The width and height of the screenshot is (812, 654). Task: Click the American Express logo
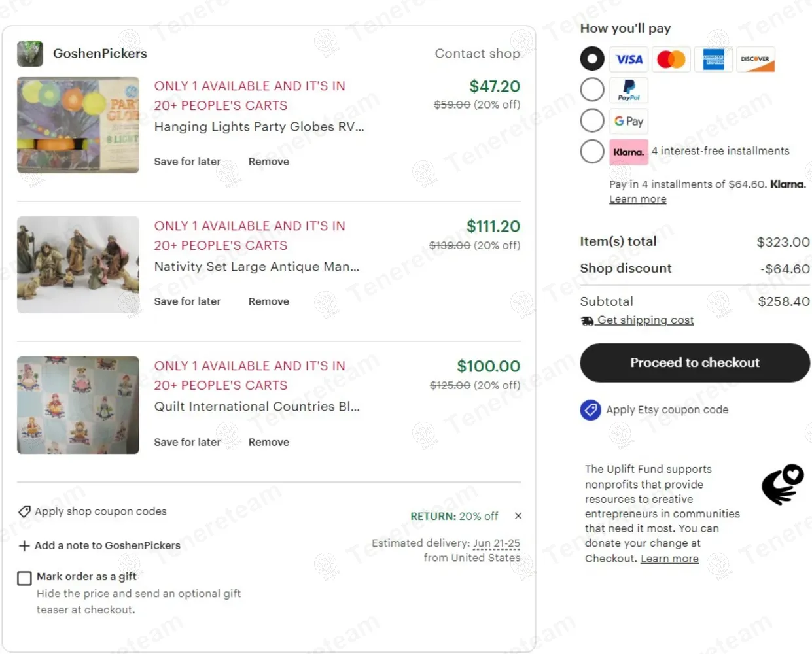(713, 60)
